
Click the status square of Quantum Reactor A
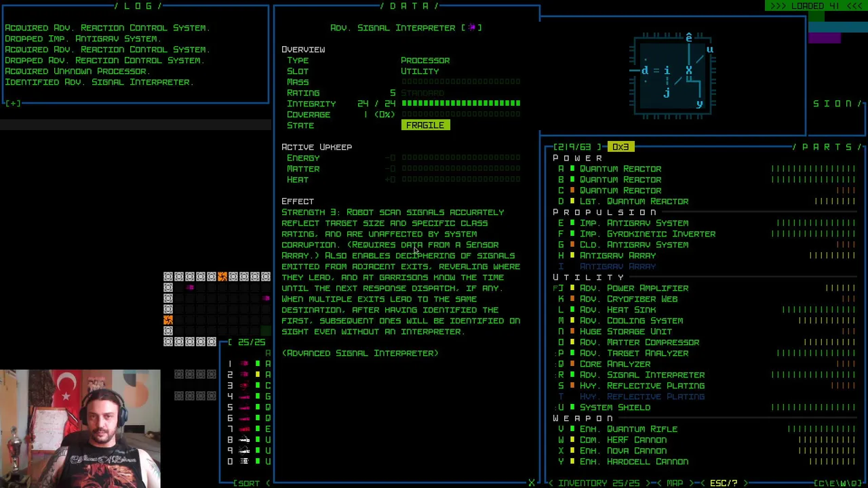coord(572,169)
